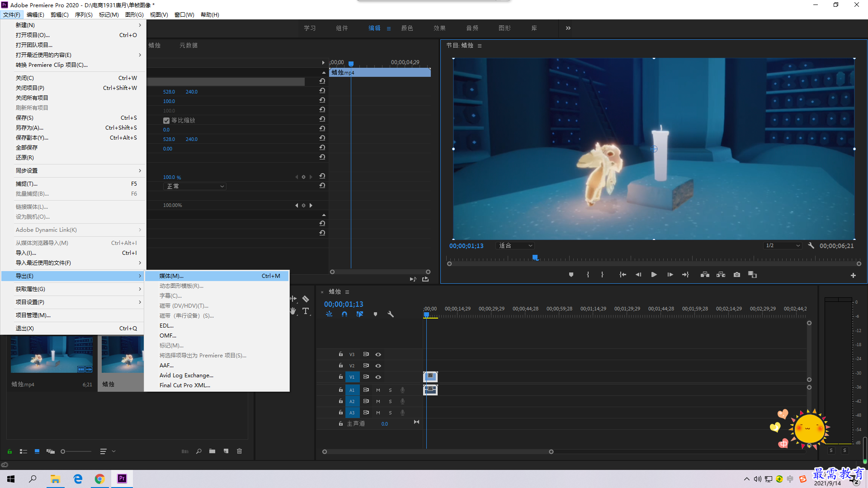Toggle lock on track V2
This screenshot has height=488, width=868.
tap(341, 365)
